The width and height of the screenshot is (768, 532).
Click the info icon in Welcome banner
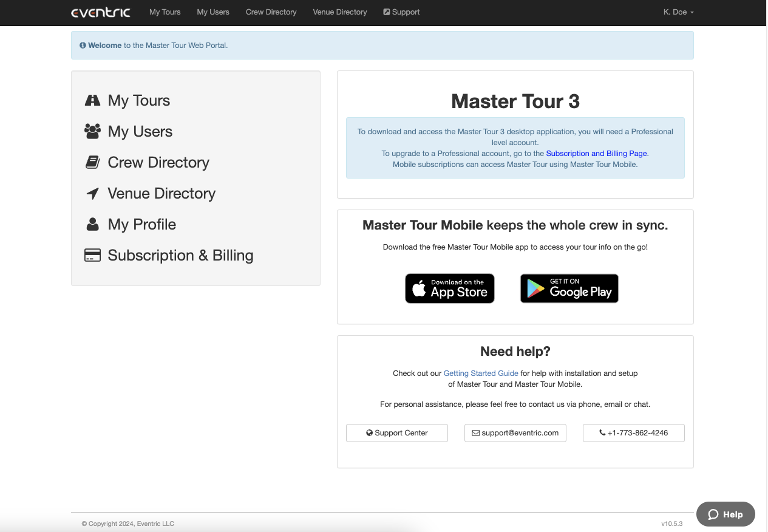pyautogui.click(x=83, y=46)
